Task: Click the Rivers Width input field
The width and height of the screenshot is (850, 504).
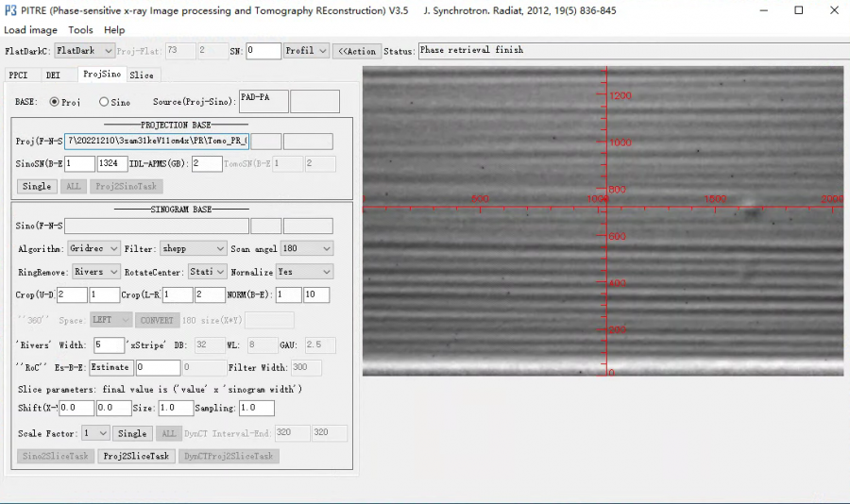Action: tap(110, 344)
